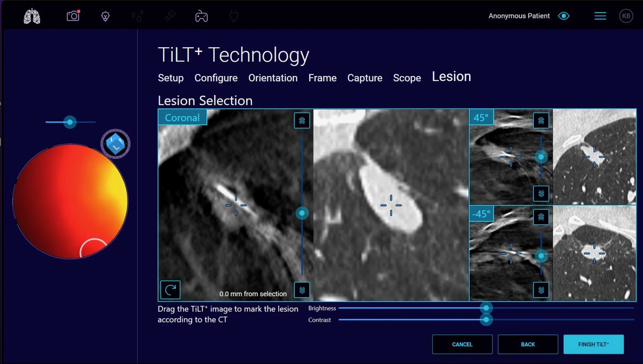
Task: Click the CANCEL button
Action: pyautogui.click(x=462, y=344)
